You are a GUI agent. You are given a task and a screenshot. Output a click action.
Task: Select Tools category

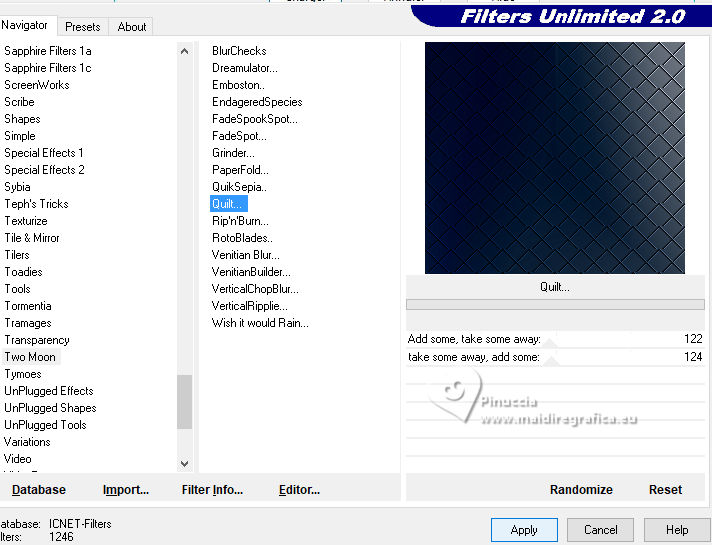point(17,289)
